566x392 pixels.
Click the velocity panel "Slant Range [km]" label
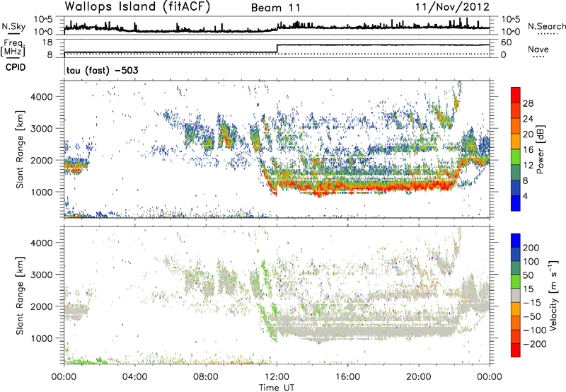click(20, 295)
